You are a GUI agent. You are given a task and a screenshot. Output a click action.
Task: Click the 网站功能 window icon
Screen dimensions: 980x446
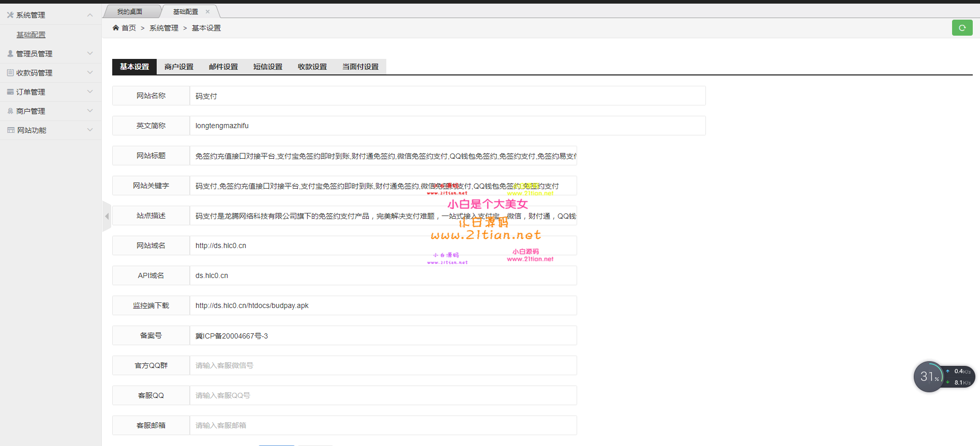pyautogui.click(x=10, y=130)
